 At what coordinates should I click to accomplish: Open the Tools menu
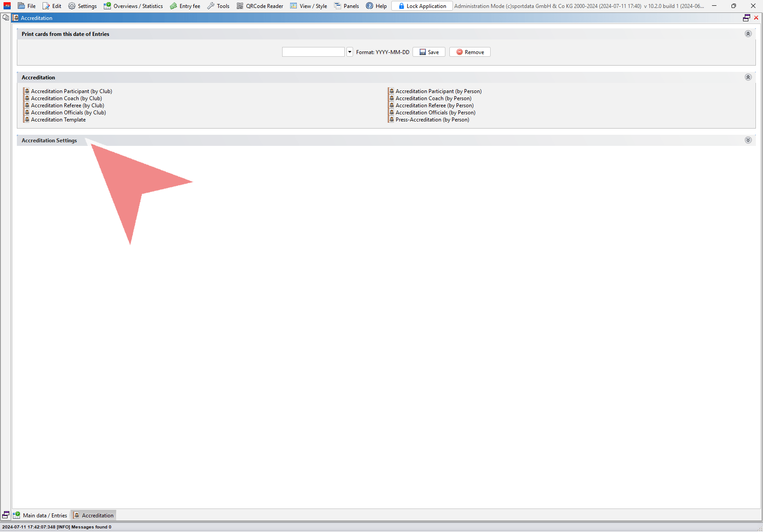pyautogui.click(x=218, y=6)
